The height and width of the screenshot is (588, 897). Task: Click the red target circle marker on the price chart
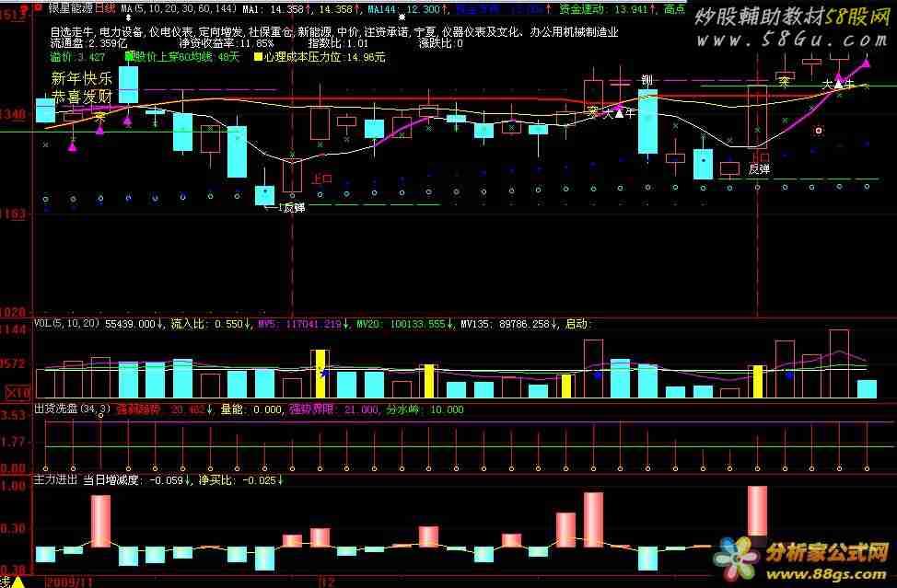point(818,131)
